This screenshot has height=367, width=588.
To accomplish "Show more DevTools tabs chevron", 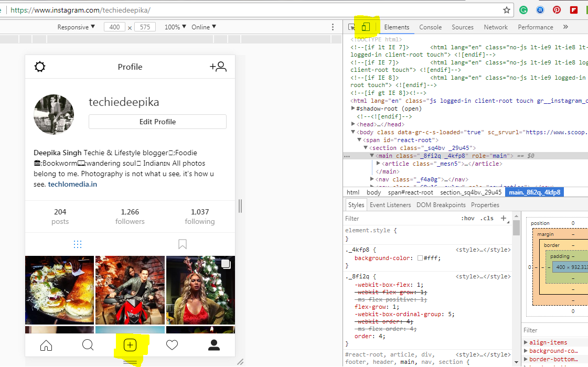I will point(565,27).
